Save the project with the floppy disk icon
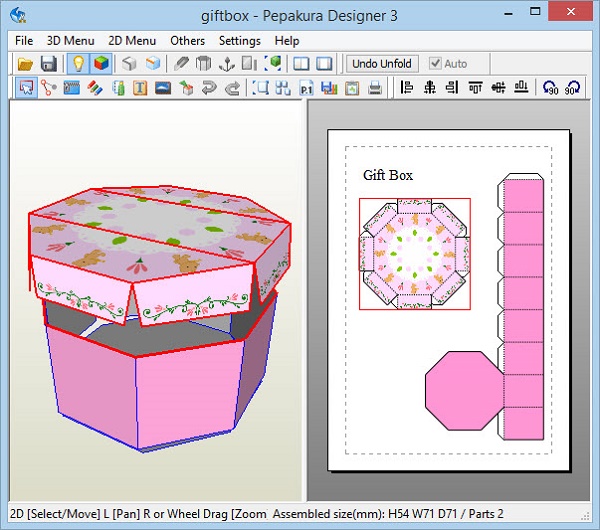The height and width of the screenshot is (530, 600). [x=47, y=64]
